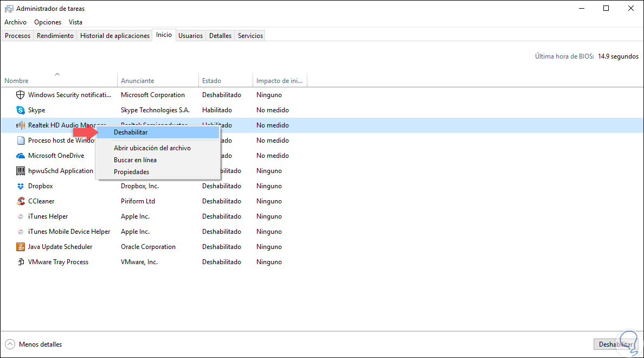Click Piriform Ltd publisher cell
The width and height of the screenshot is (644, 358).
[x=138, y=201]
